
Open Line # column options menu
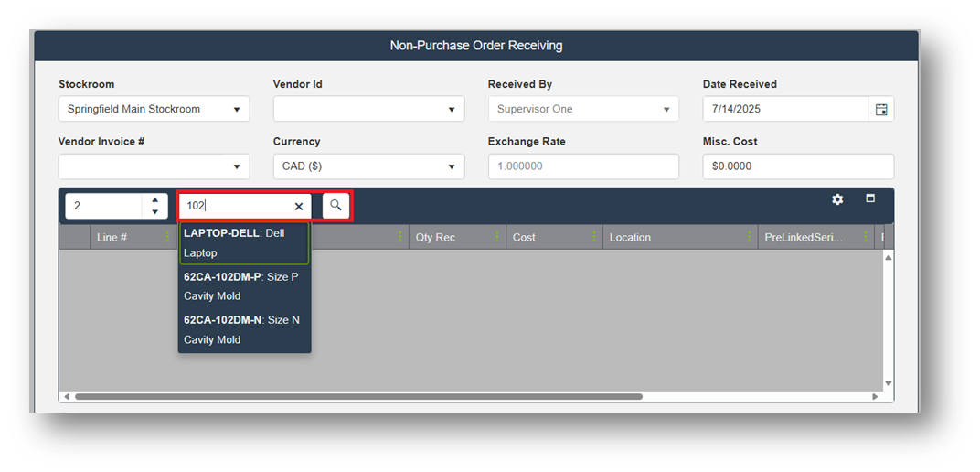coord(168,237)
